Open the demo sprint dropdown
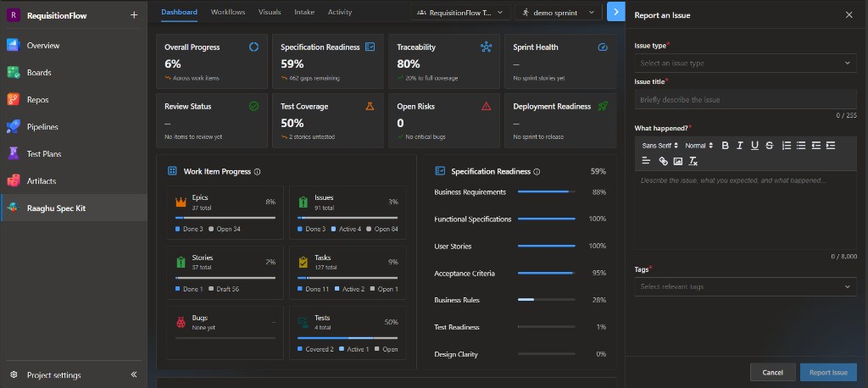The width and height of the screenshot is (868, 388). click(558, 12)
